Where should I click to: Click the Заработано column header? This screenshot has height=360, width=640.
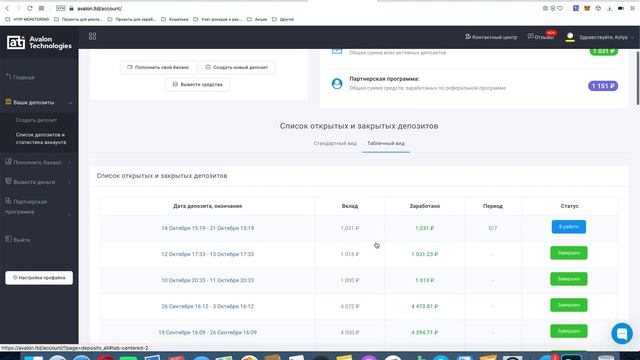(x=424, y=206)
